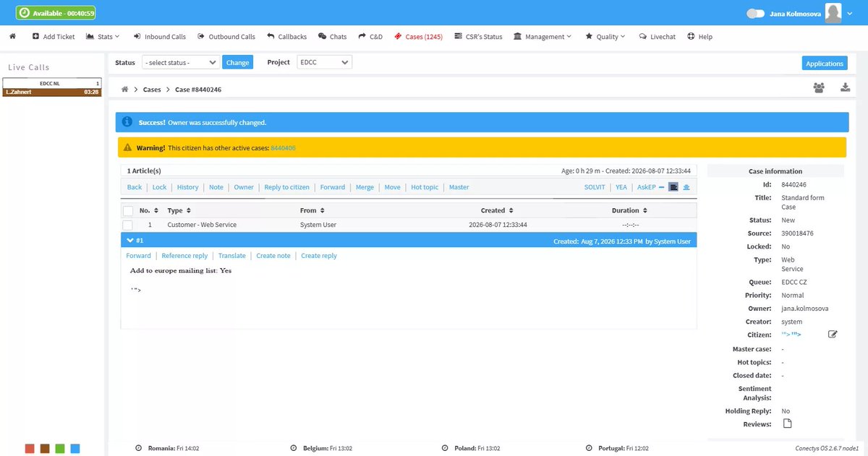Expand the Management dropdown menu
Viewport: 868px width, 456px height.
tap(542, 36)
